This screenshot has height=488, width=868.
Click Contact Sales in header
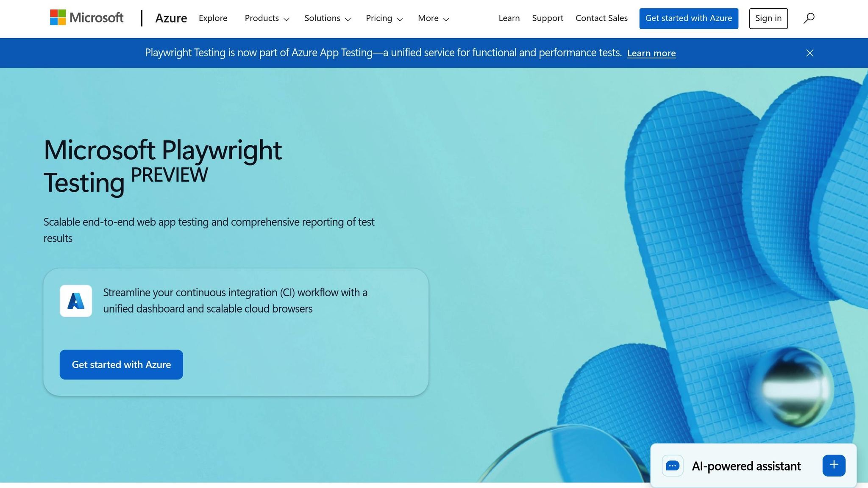(601, 18)
